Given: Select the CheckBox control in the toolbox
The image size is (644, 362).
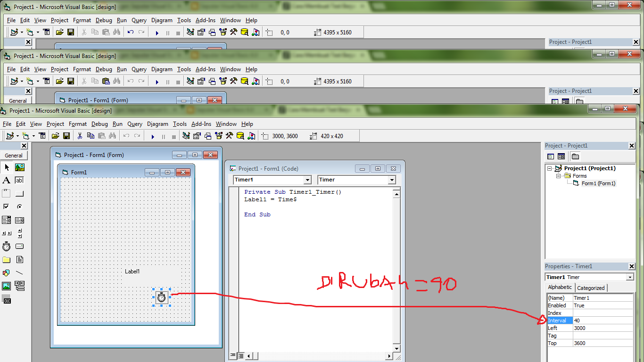Looking at the screenshot, I should tap(6, 206).
